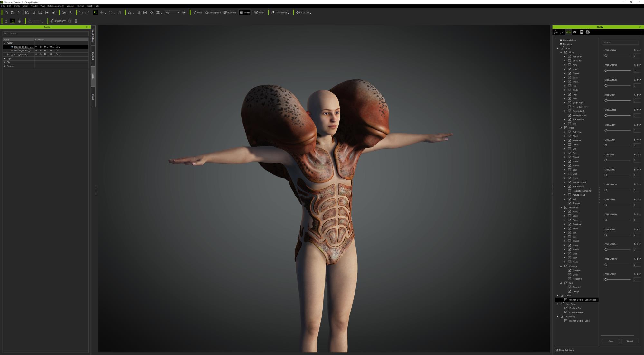Click the Reset button

[630, 341]
